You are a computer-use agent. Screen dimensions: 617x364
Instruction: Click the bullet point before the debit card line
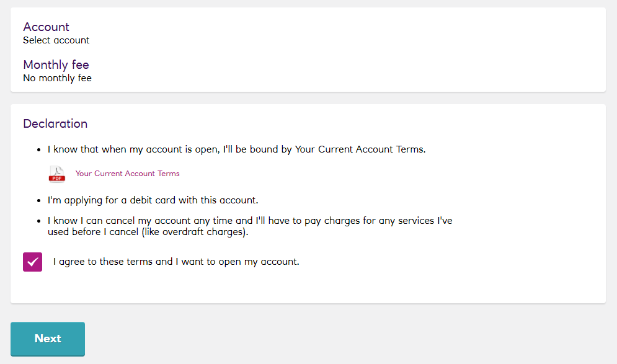38,201
